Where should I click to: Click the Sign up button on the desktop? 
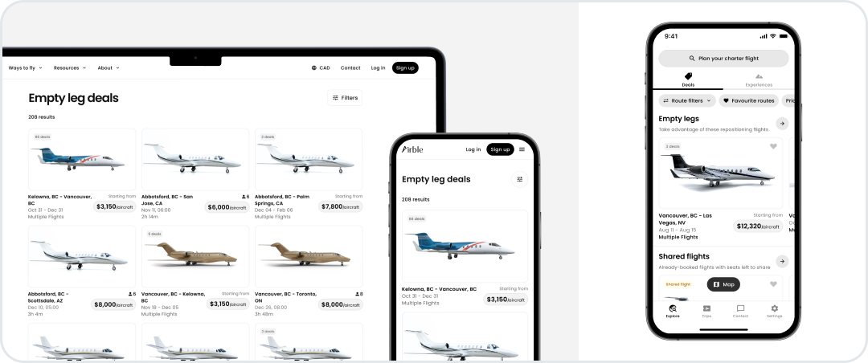tap(405, 68)
